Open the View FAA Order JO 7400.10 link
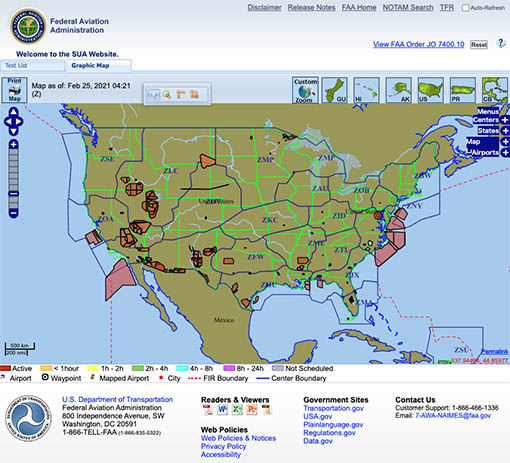510x463 pixels. (x=418, y=44)
